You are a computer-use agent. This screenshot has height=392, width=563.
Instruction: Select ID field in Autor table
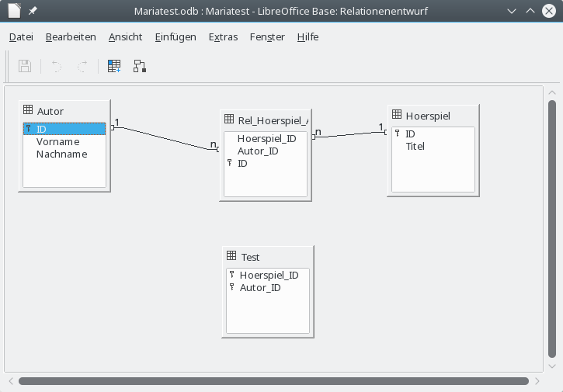pos(64,129)
